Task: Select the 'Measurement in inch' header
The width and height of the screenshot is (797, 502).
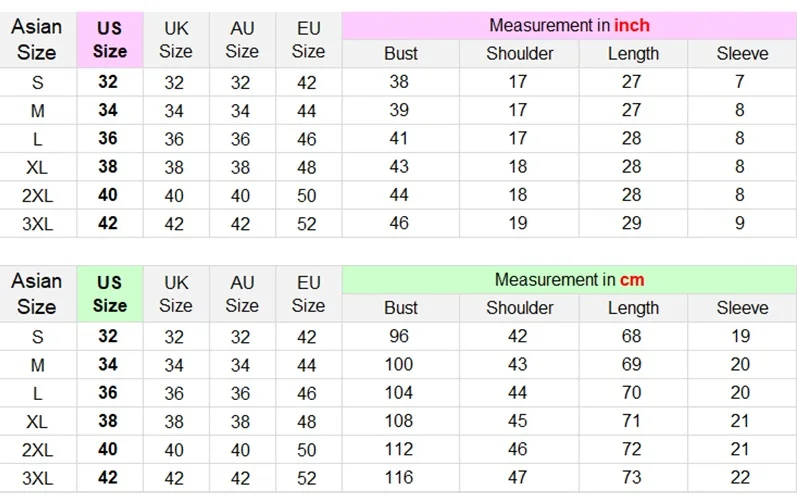Action: [569, 25]
